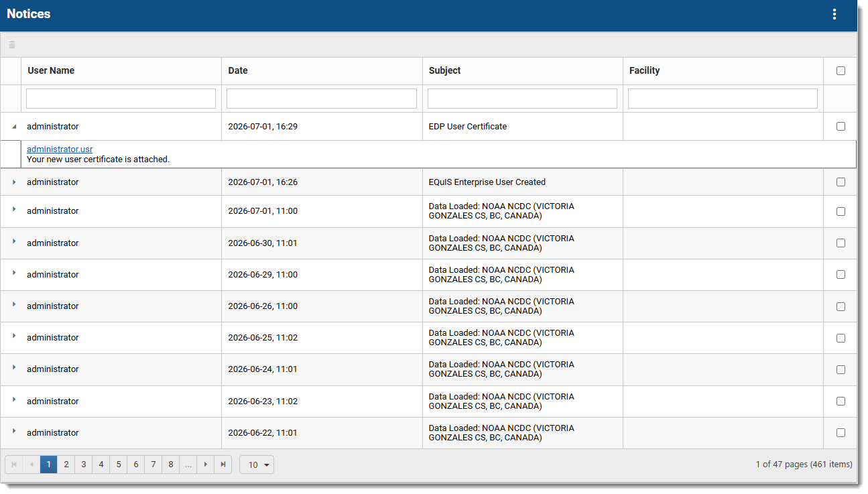Go to the previous page of notices

point(32,465)
